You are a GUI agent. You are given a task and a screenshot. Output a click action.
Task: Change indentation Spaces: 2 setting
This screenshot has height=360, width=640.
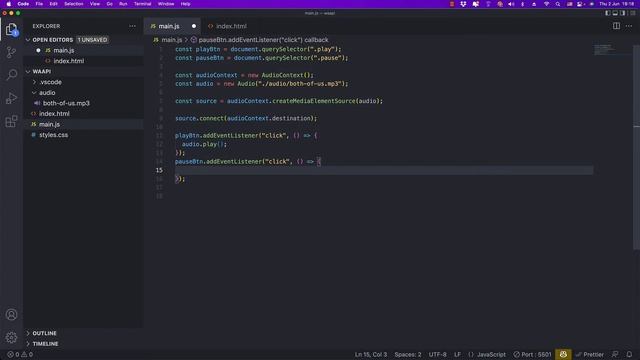click(x=408, y=355)
